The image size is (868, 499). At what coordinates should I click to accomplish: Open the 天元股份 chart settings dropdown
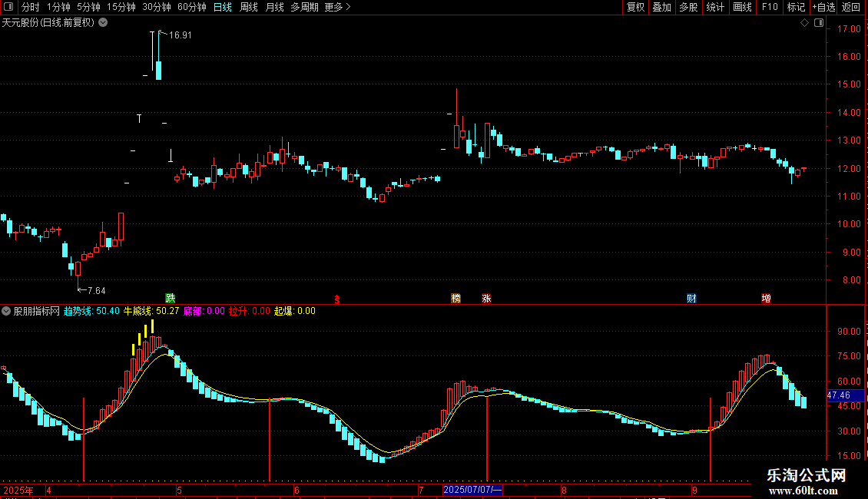(103, 23)
